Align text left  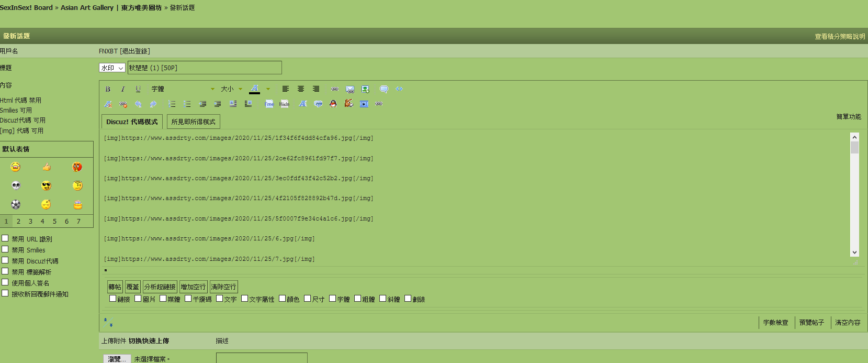[x=286, y=89]
